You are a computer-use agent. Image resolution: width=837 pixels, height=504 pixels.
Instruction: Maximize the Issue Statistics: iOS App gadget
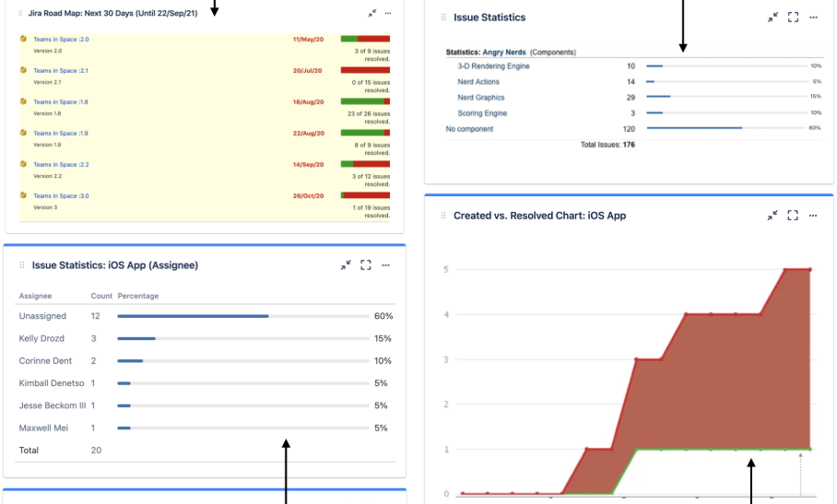coord(366,265)
